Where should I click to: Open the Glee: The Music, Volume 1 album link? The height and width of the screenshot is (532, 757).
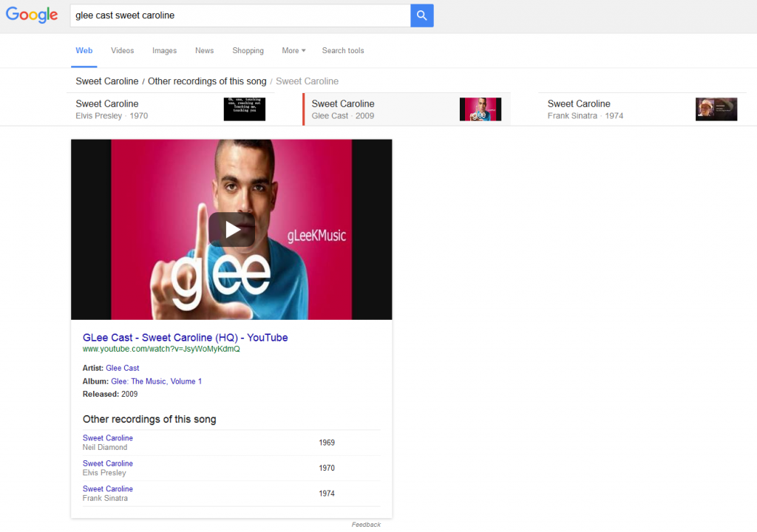coord(157,381)
